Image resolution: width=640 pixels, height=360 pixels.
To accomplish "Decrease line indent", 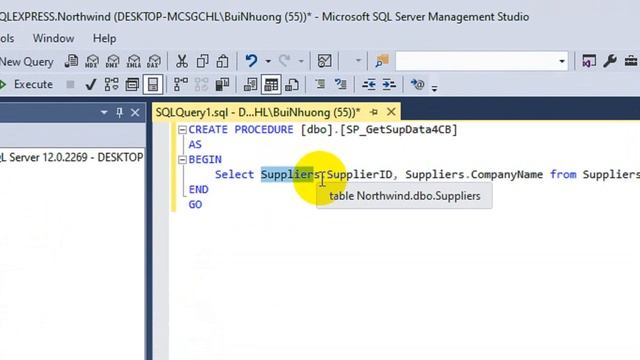I will (369, 84).
